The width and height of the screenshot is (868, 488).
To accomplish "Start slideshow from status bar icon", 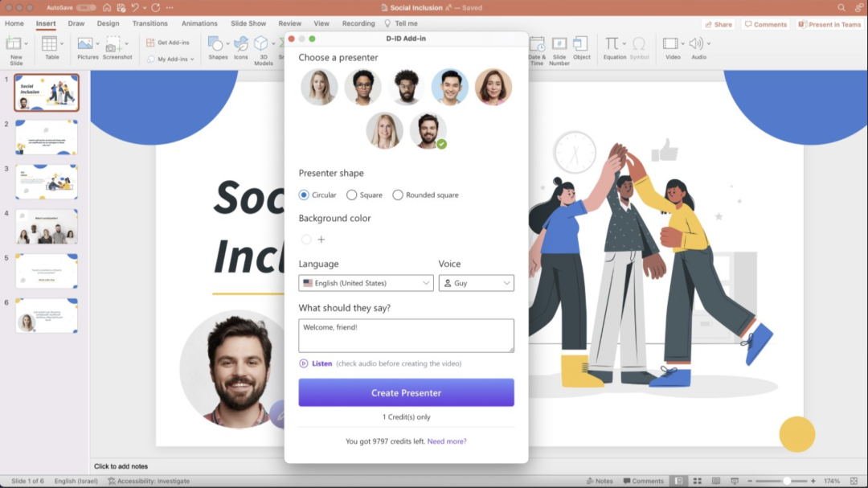I will pyautogui.click(x=735, y=481).
